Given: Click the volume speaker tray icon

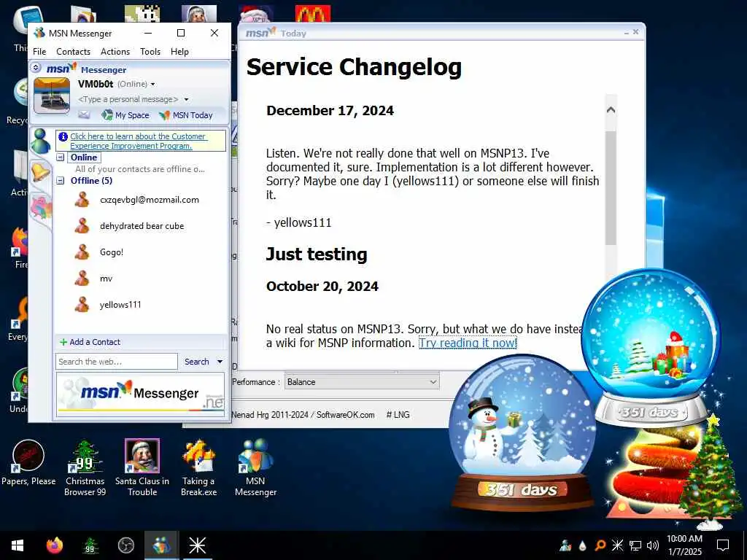Looking at the screenshot, I should (653, 545).
